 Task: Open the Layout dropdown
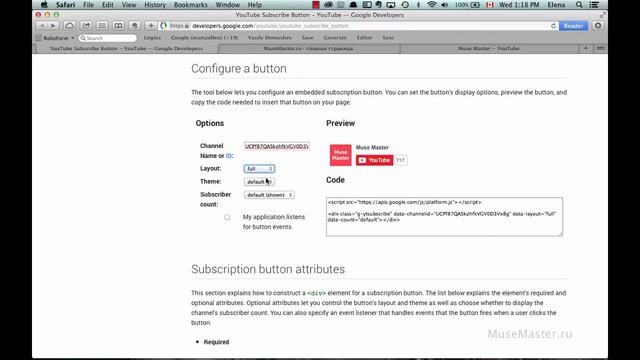(259, 169)
